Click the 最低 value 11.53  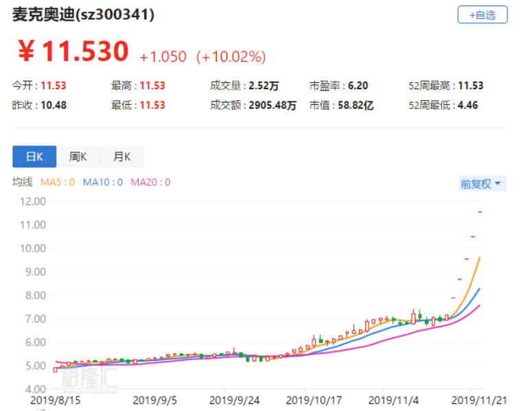(152, 105)
